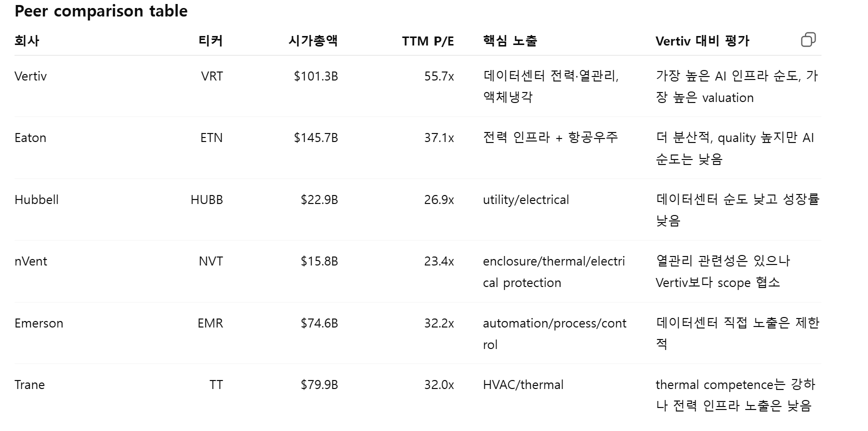Select the Emerson company name cell
The image size is (868, 431).
[39, 323]
